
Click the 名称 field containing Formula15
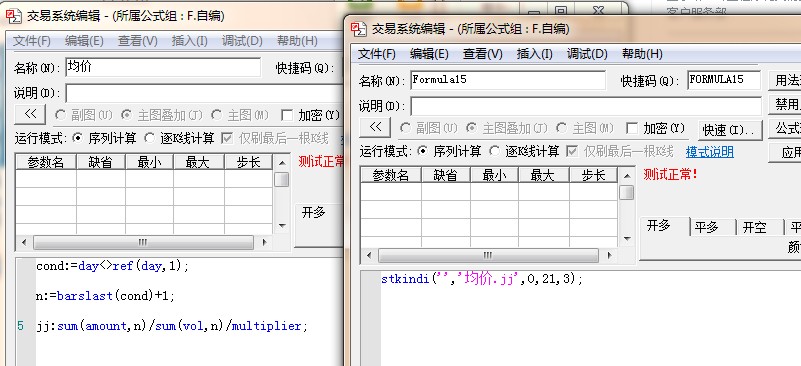(508, 80)
